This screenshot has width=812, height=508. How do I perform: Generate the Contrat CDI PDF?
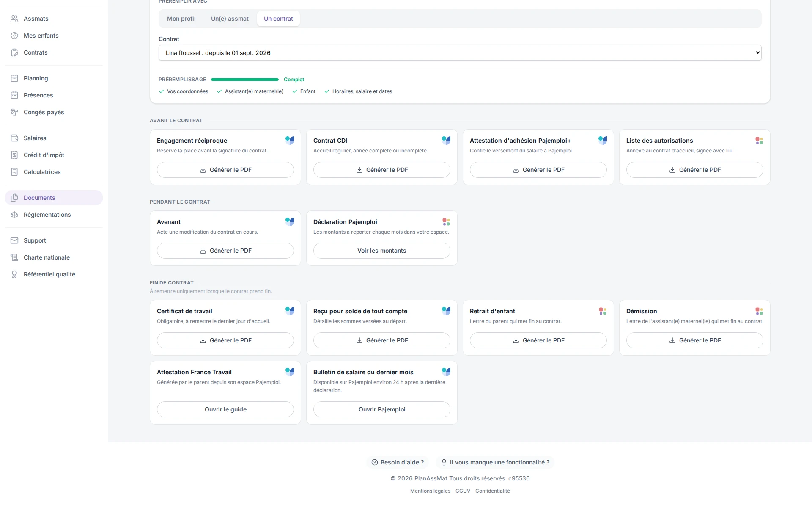tap(381, 170)
